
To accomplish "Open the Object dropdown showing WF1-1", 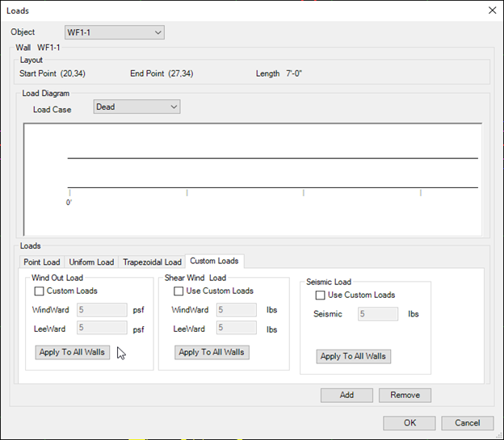I will [114, 32].
